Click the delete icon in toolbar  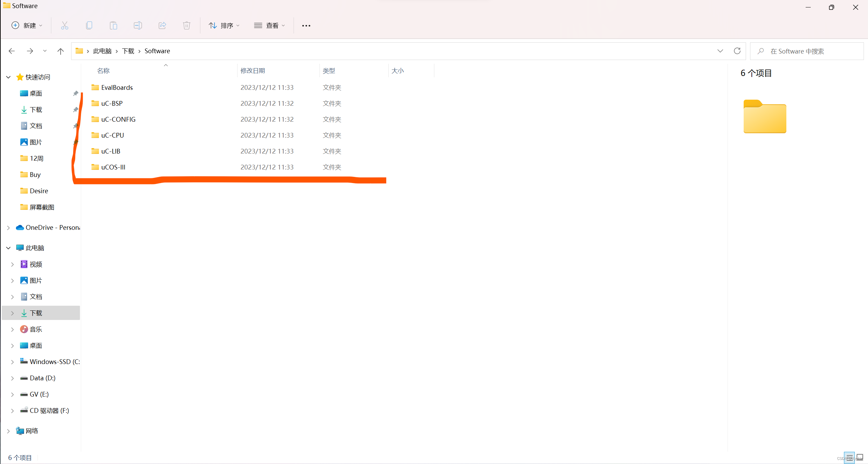[x=186, y=25]
